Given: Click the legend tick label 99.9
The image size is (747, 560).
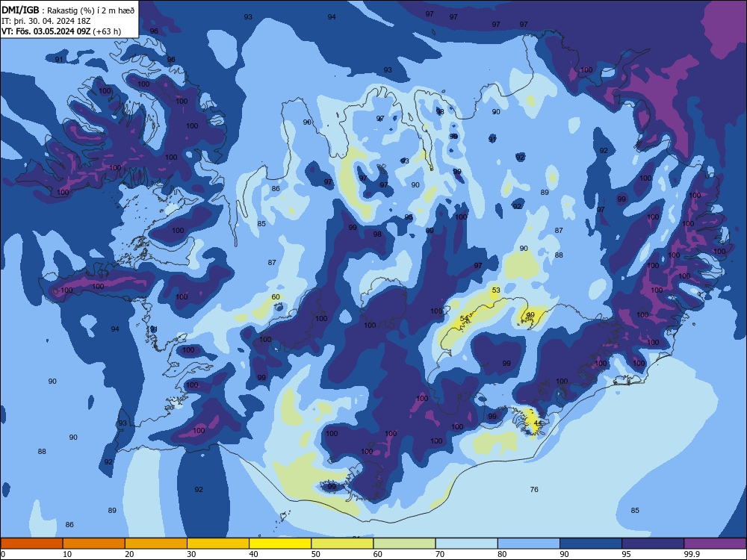Looking at the screenshot, I should coord(692,554).
